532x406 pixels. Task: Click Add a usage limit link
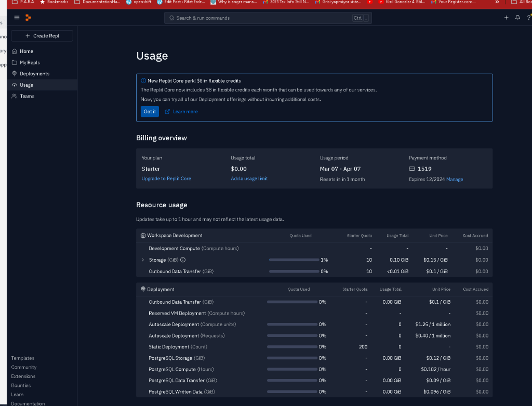point(249,179)
